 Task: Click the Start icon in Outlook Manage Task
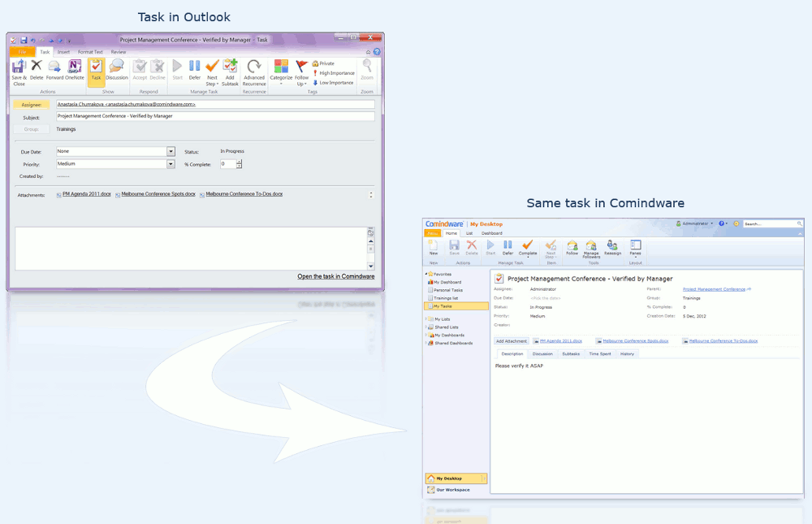click(x=178, y=70)
